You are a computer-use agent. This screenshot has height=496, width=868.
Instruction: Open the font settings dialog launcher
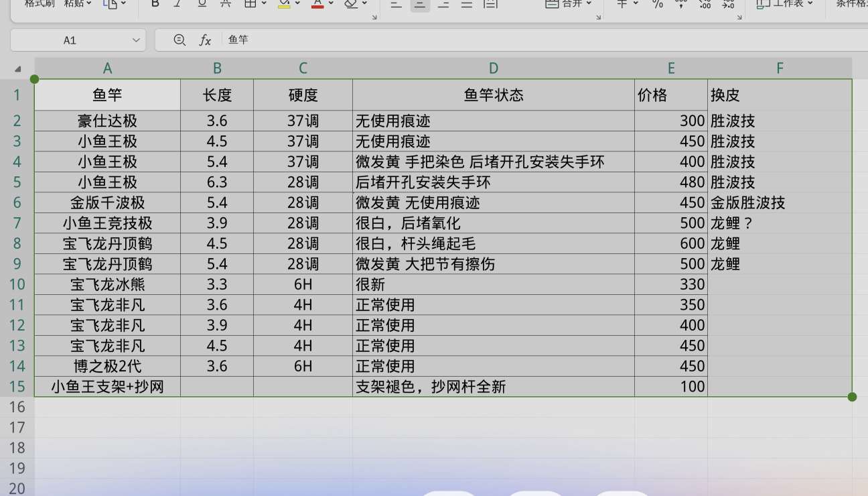point(374,17)
